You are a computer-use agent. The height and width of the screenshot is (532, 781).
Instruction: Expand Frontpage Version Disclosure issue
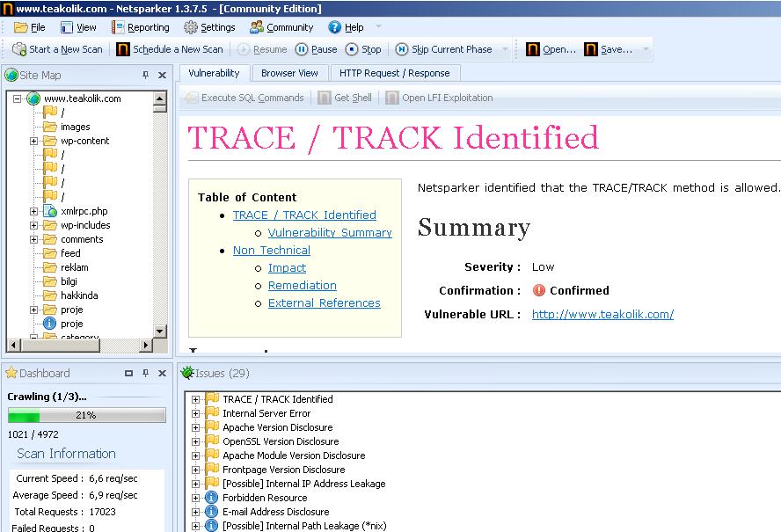click(195, 470)
